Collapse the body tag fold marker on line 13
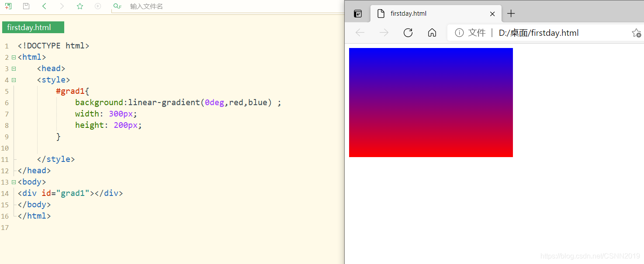Image resolution: width=644 pixels, height=264 pixels. tap(14, 182)
